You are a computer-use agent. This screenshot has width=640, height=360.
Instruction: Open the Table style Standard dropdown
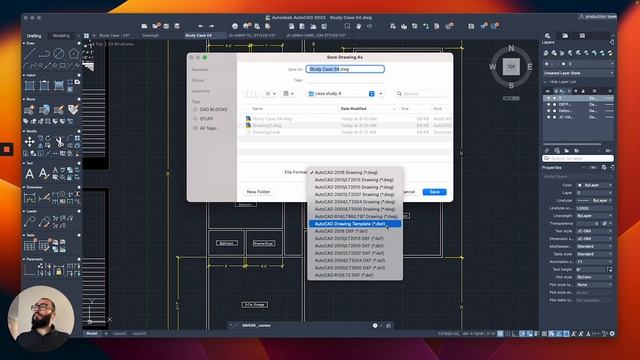tap(594, 254)
